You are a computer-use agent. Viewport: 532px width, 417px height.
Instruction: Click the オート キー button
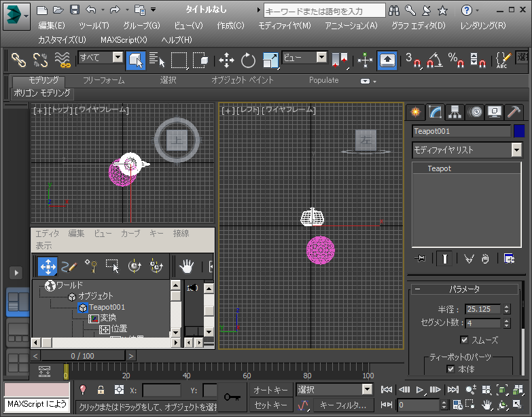[270, 390]
